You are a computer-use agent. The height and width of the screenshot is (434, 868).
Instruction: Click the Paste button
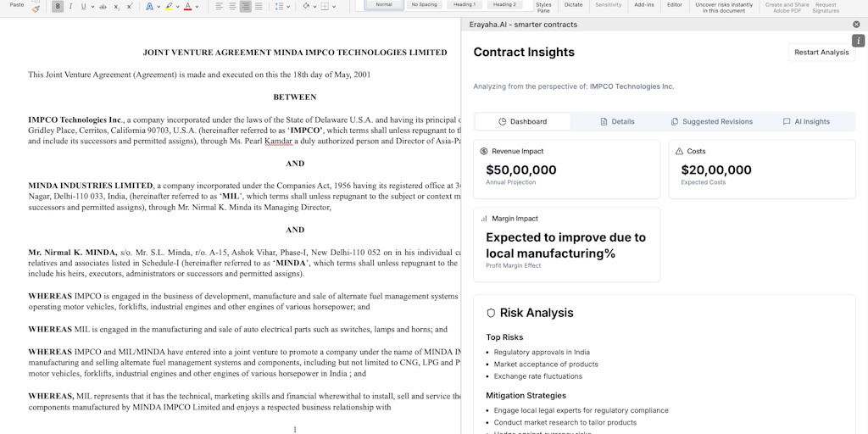point(17,4)
